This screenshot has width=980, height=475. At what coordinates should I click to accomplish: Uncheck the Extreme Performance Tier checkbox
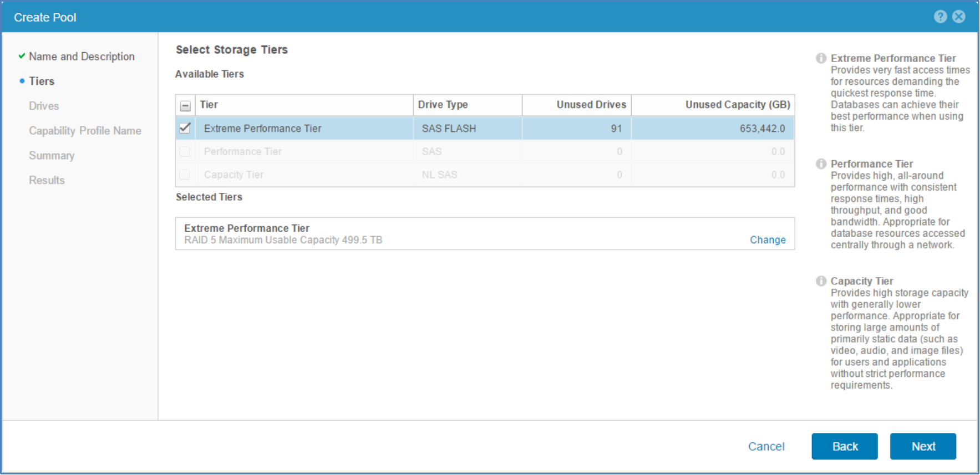[185, 128]
